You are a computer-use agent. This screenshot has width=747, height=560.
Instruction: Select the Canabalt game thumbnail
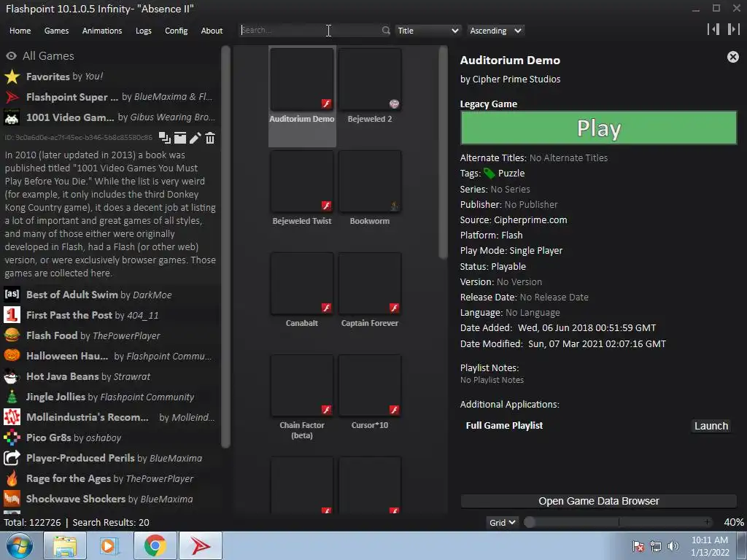coord(302,284)
